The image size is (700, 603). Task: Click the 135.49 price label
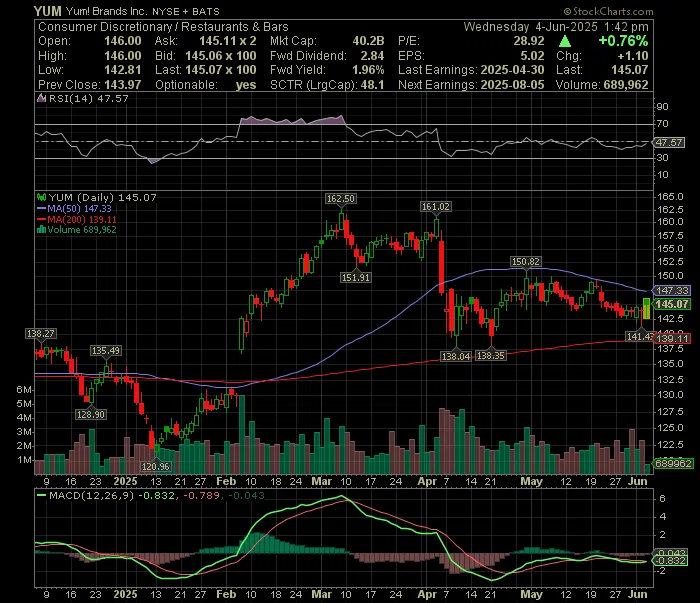106,351
